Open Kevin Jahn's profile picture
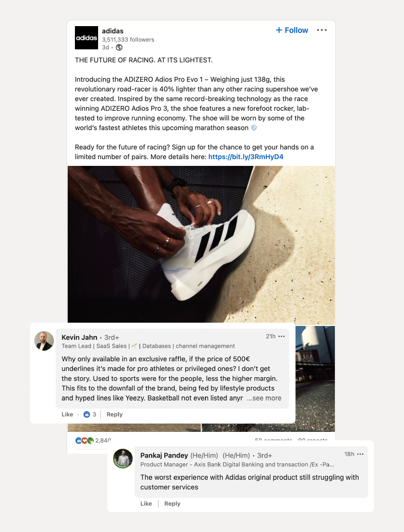 (44, 341)
